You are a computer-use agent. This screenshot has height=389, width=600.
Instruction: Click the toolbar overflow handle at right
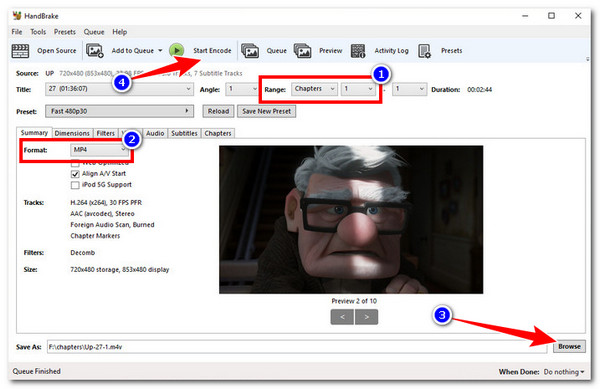[588, 59]
